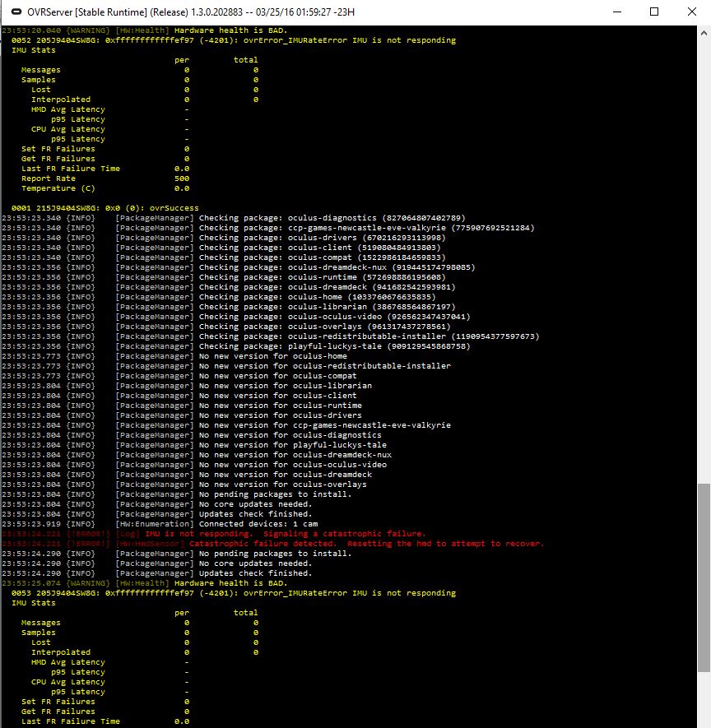Image resolution: width=711 pixels, height=728 pixels.
Task: Click first 'total' column header
Action: coord(246,60)
